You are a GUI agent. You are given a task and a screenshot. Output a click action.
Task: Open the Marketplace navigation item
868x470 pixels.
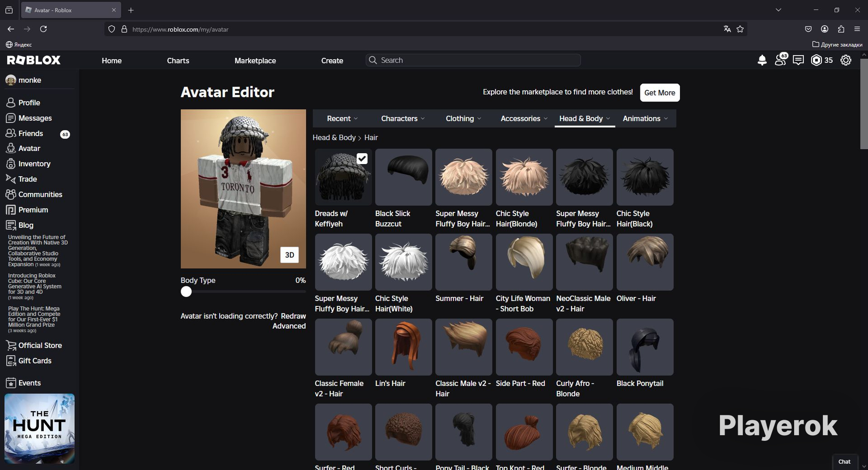[255, 61]
